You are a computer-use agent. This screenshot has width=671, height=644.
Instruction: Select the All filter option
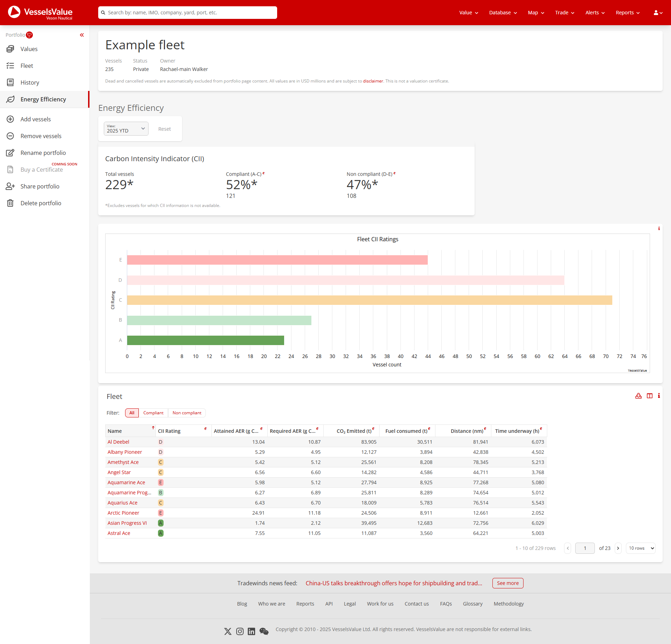(131, 413)
